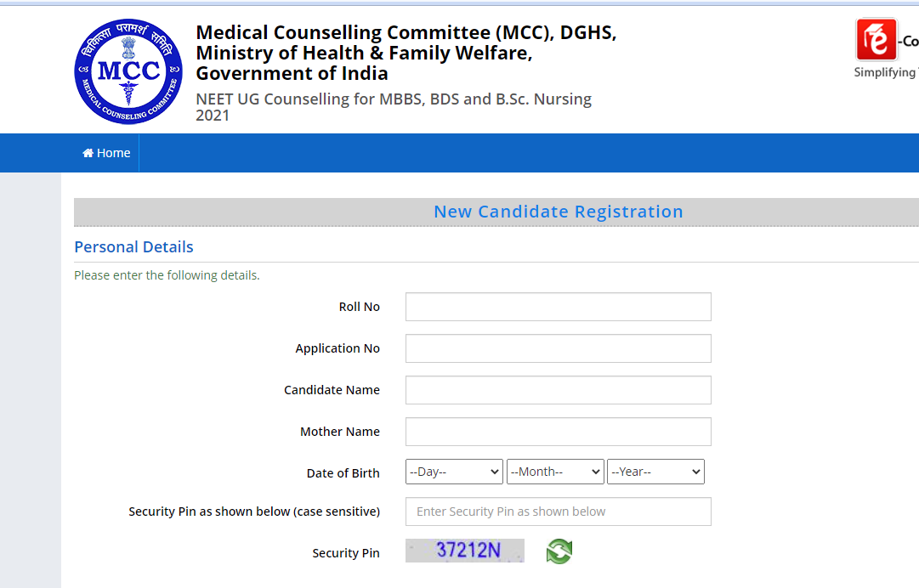Refresh the security pin captcha

coord(559,551)
